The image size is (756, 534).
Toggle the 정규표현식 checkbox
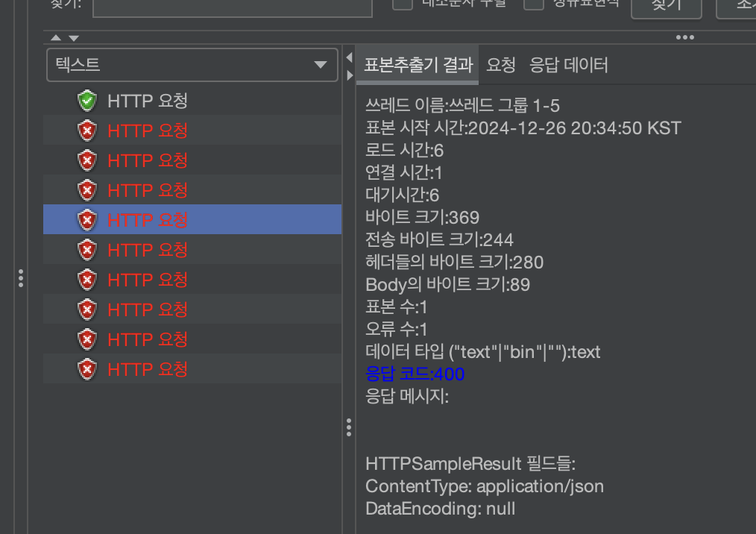(x=534, y=4)
